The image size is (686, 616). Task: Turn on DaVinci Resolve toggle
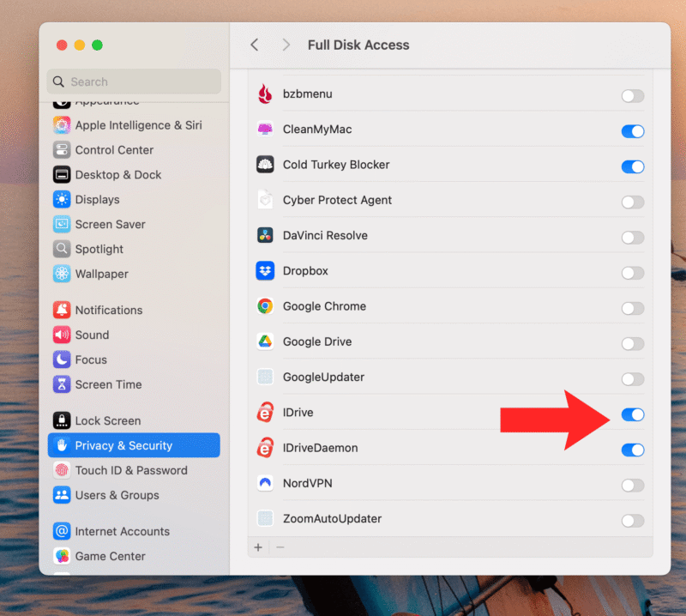click(x=633, y=238)
